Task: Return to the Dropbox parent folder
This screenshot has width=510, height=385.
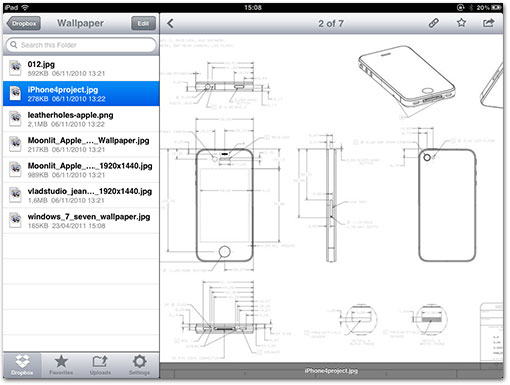Action: 23,24
